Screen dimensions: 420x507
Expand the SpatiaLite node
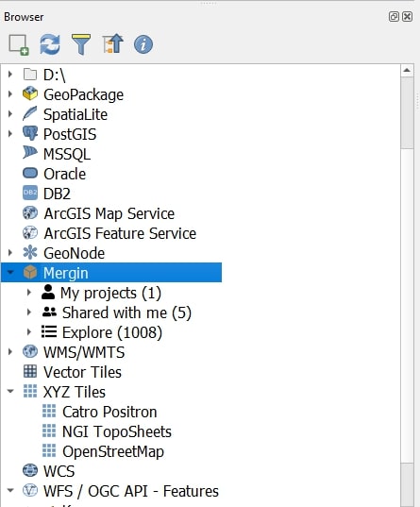(10, 114)
